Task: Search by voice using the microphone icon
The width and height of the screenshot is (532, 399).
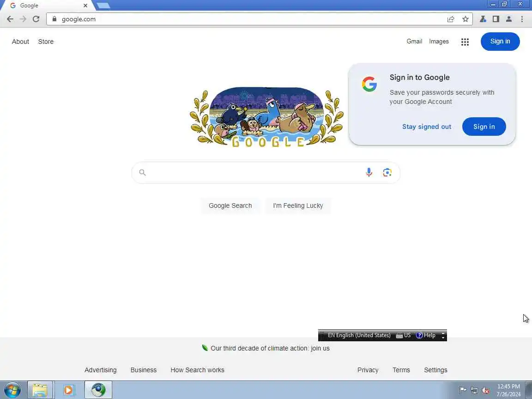Action: pyautogui.click(x=369, y=172)
